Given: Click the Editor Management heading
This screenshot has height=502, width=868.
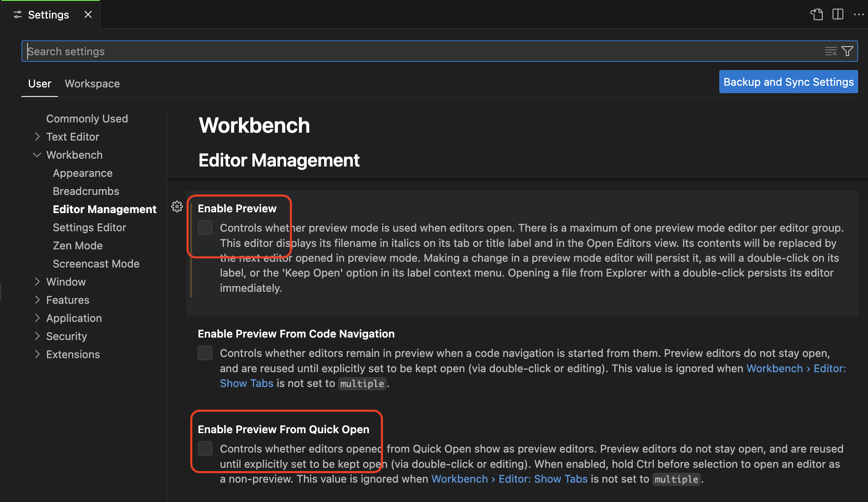Looking at the screenshot, I should pos(279,160).
